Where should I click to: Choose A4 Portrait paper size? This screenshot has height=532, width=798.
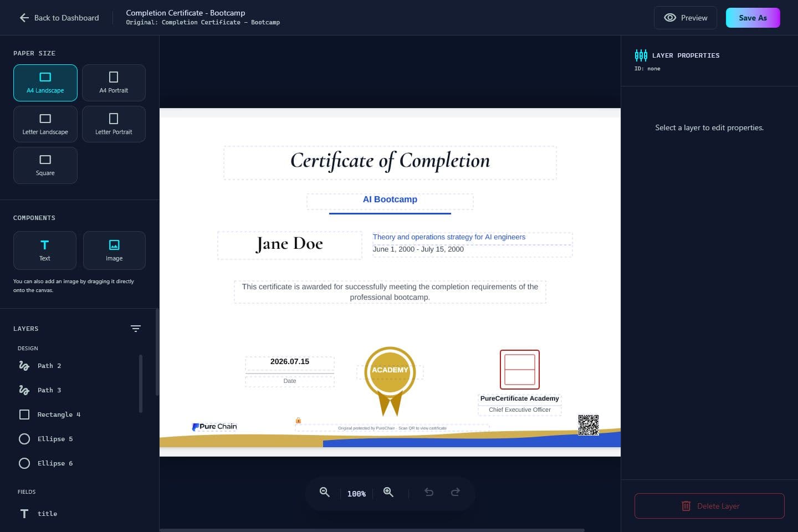tap(114, 83)
